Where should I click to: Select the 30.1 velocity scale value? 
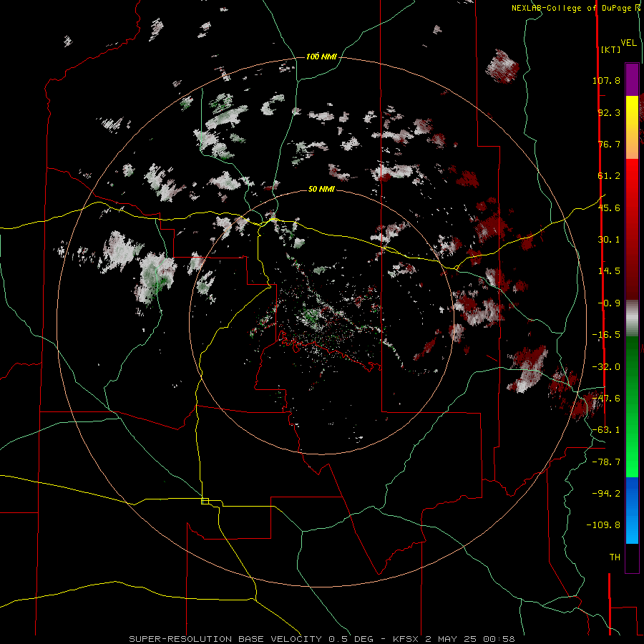[x=609, y=240]
